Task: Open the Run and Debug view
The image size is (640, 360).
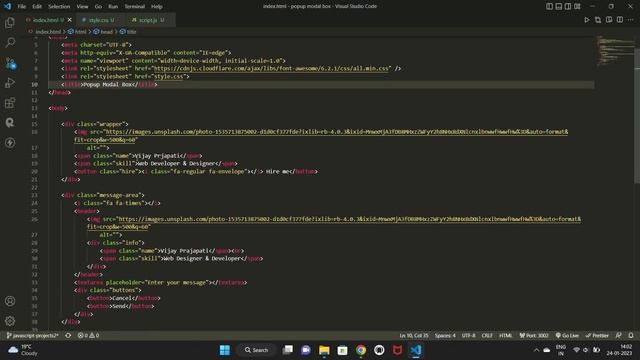Action: point(10,82)
